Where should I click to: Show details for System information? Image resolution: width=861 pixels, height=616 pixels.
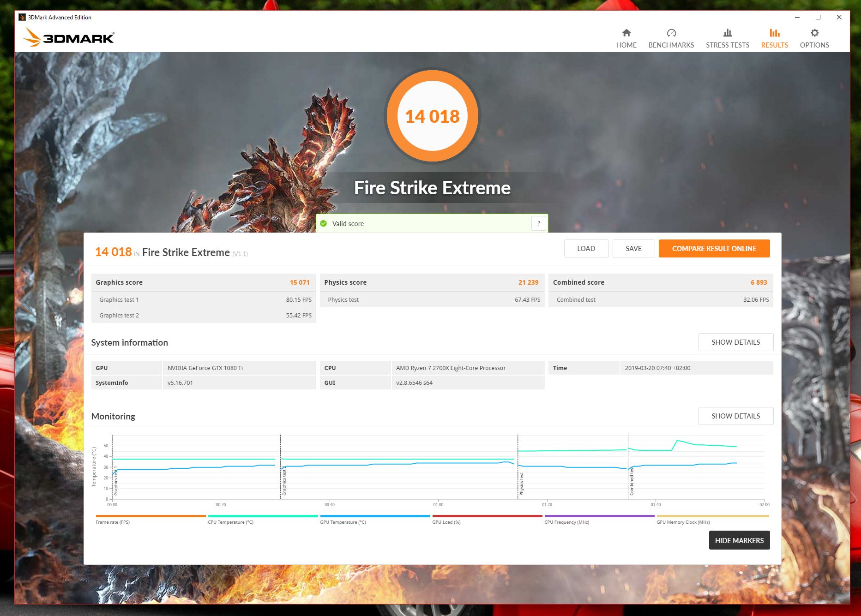[x=735, y=342]
